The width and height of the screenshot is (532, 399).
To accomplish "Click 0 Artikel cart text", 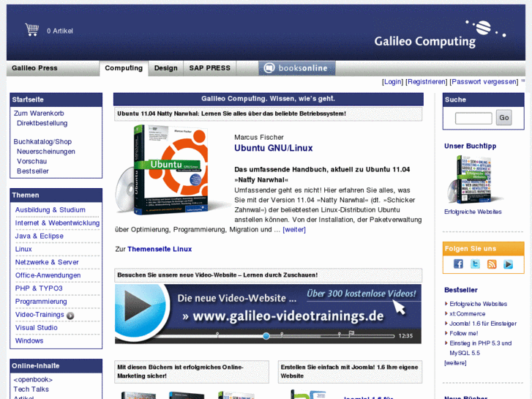I will pos(60,31).
